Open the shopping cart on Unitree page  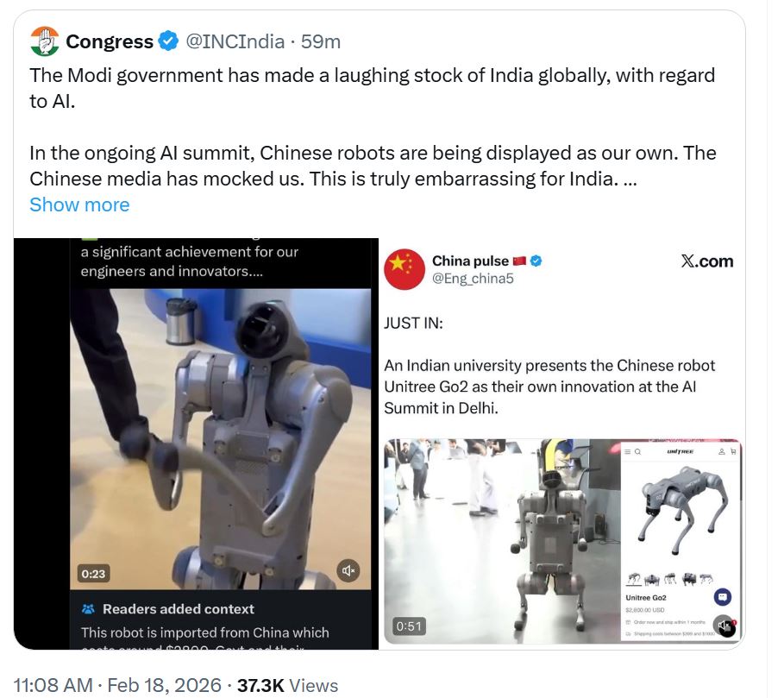pyautogui.click(x=733, y=451)
